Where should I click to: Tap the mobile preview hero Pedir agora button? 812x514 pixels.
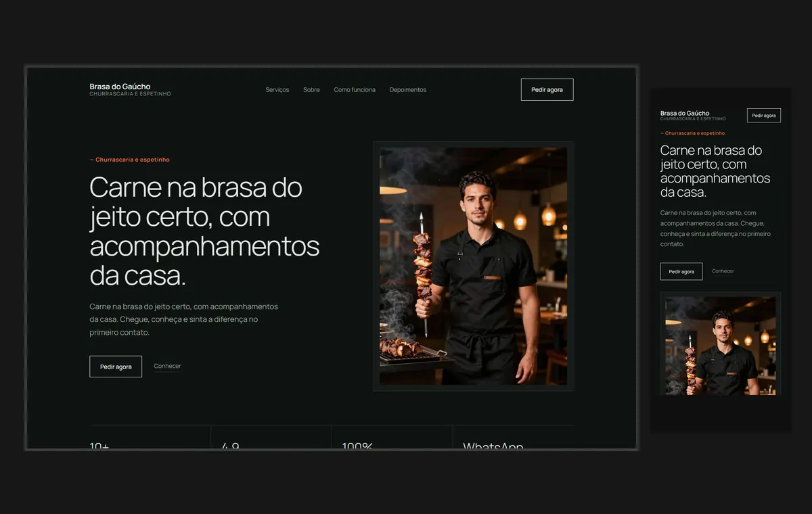point(681,271)
